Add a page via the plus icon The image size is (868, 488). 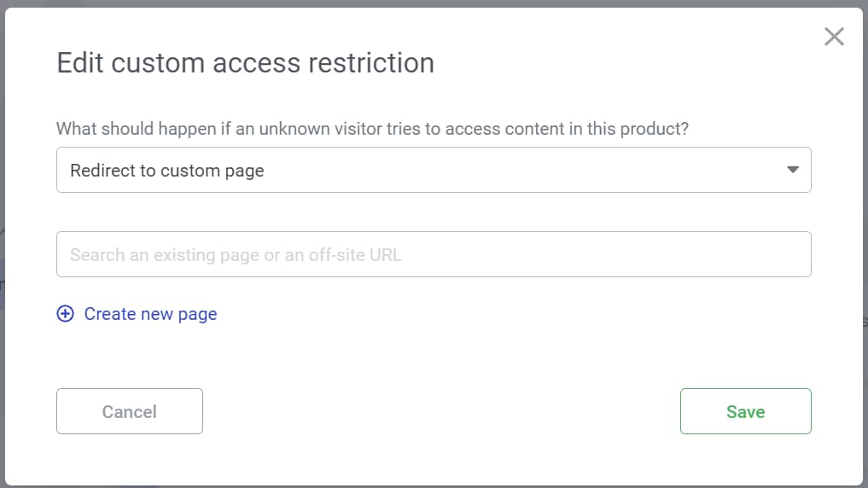pyautogui.click(x=65, y=314)
